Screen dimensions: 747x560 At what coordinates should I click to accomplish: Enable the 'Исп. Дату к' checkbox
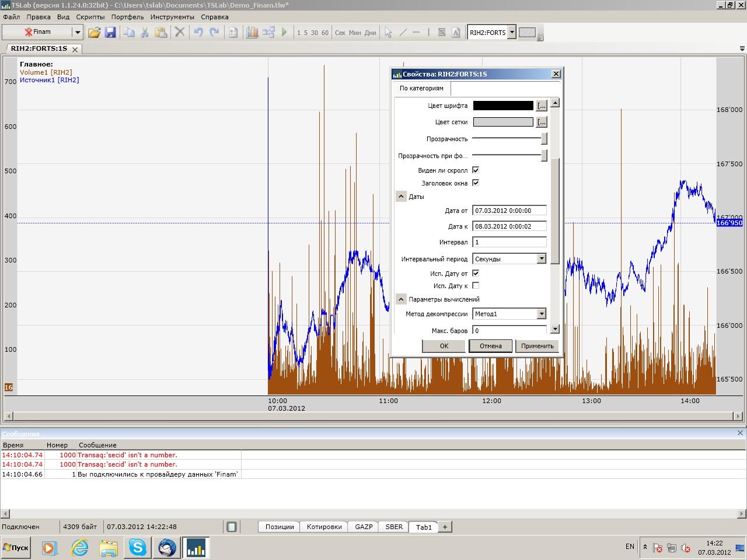point(476,286)
